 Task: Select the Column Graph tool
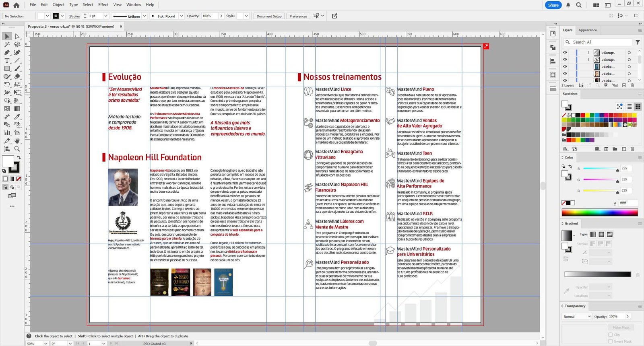point(7,133)
